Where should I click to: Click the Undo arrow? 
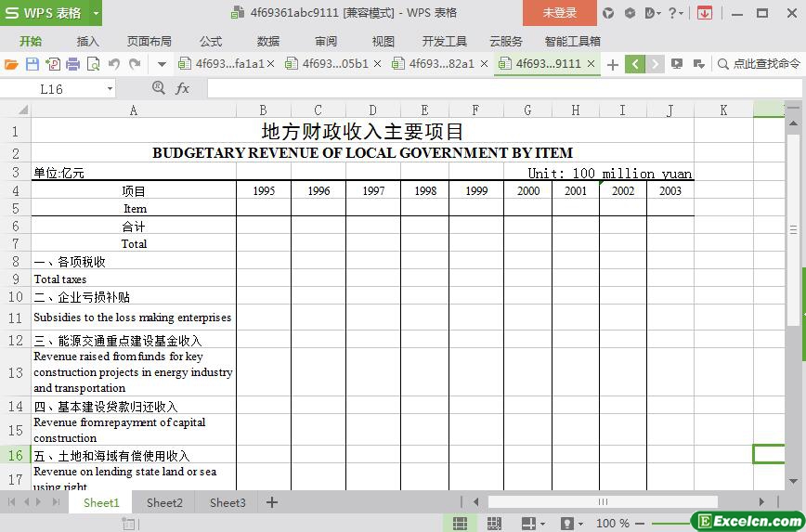coord(114,64)
